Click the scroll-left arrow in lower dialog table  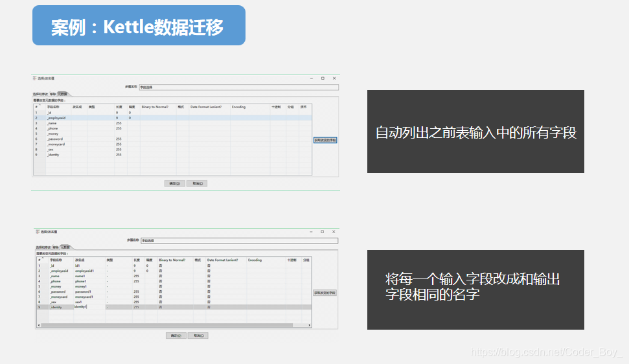pyautogui.click(x=38, y=325)
